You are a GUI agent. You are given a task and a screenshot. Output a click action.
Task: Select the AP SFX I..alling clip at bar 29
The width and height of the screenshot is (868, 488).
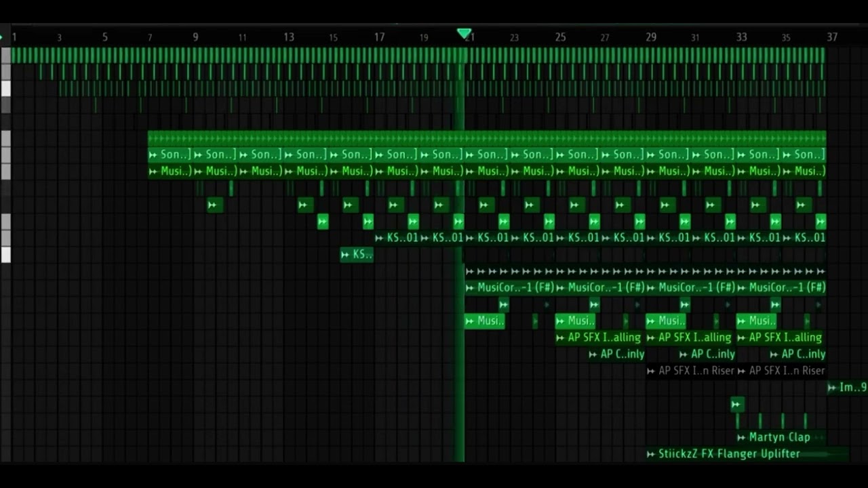690,338
